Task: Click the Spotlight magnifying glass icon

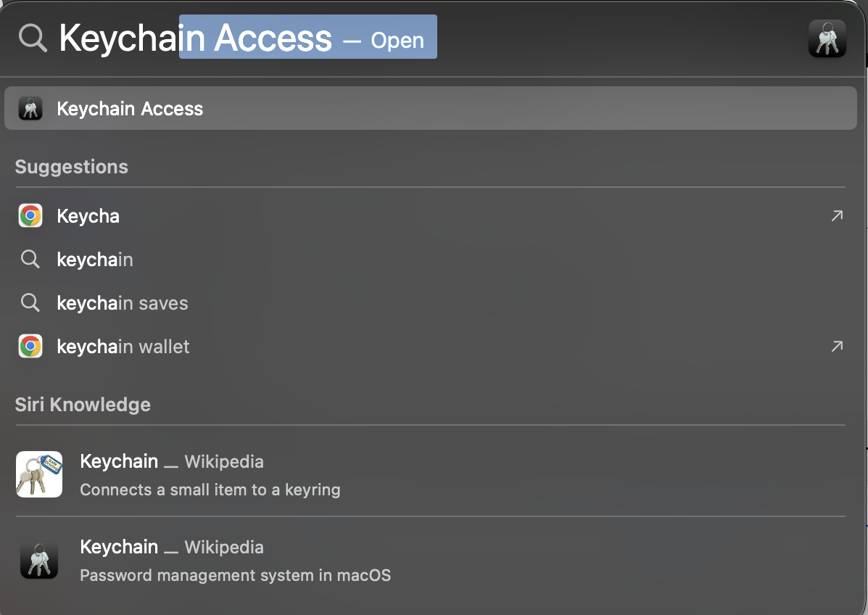Action: [x=33, y=37]
